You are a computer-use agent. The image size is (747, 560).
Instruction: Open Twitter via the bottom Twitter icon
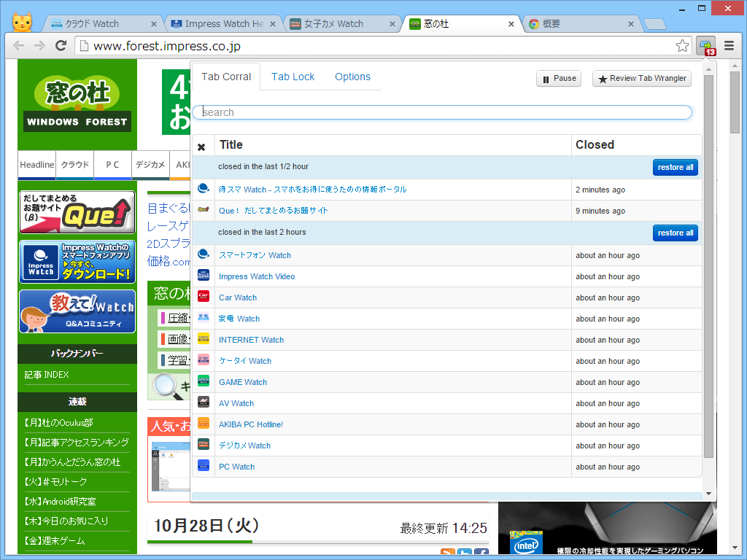click(x=465, y=552)
